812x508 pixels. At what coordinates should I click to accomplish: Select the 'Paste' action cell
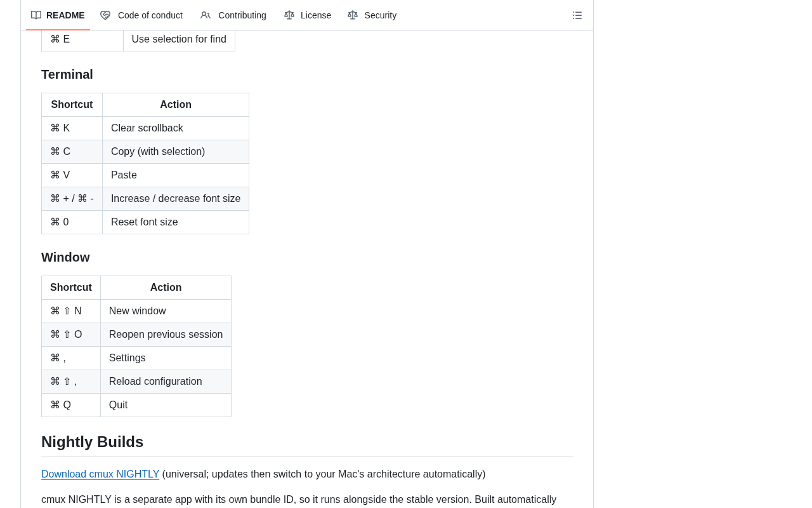pyautogui.click(x=176, y=175)
